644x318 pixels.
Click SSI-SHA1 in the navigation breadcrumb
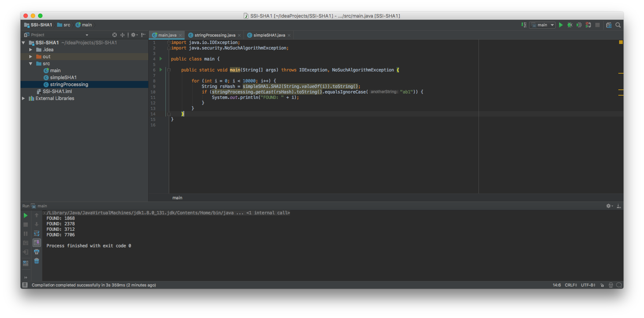click(38, 25)
